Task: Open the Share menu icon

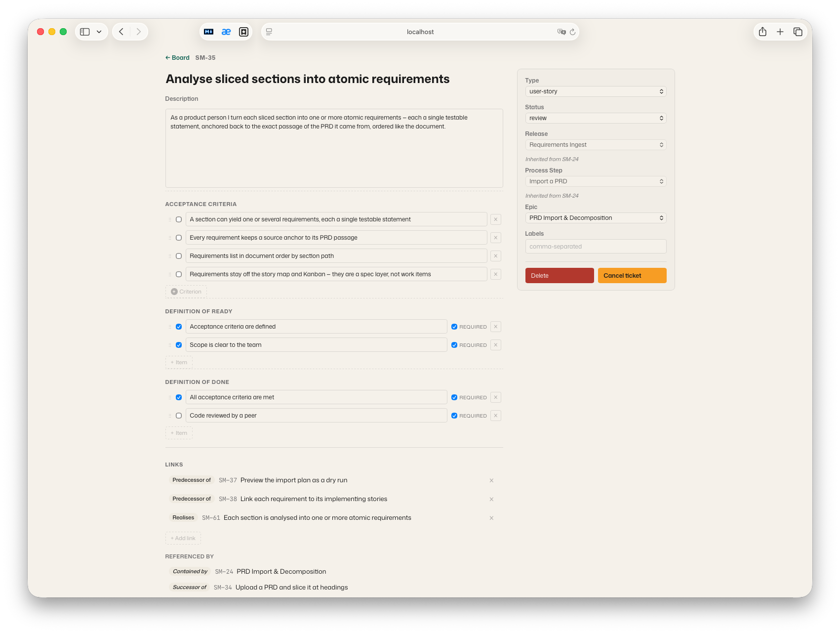Action: (762, 32)
